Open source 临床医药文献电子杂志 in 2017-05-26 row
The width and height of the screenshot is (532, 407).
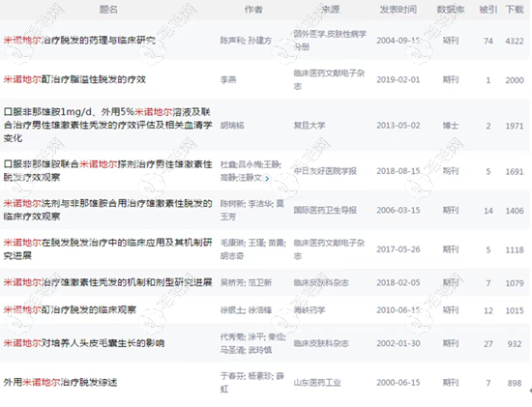click(x=329, y=249)
